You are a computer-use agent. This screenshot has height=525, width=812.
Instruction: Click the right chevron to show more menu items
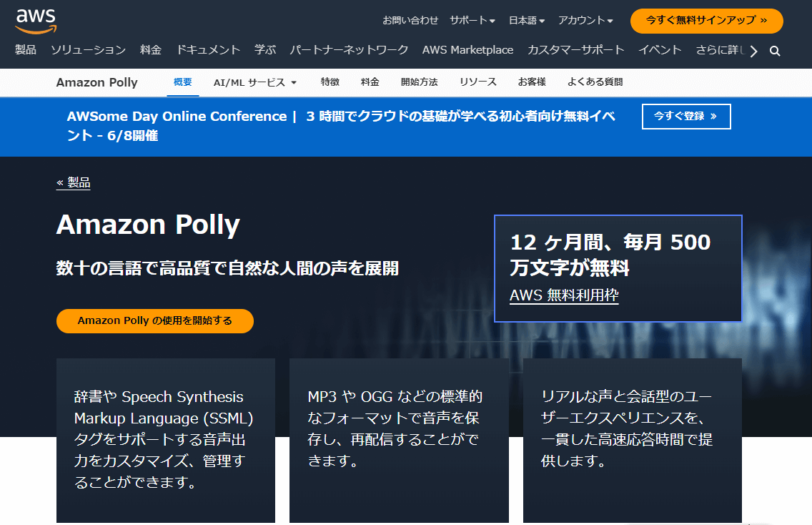point(754,51)
